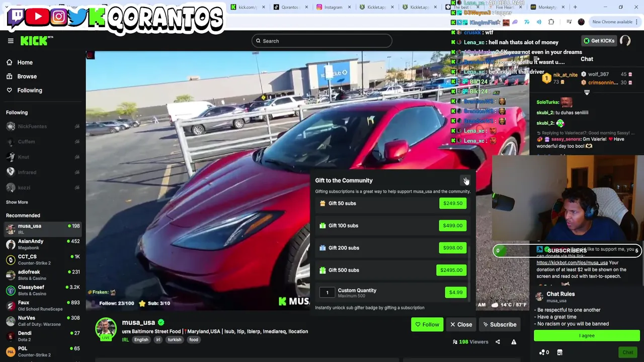Click musa_usa channel avatar below video

point(106,328)
